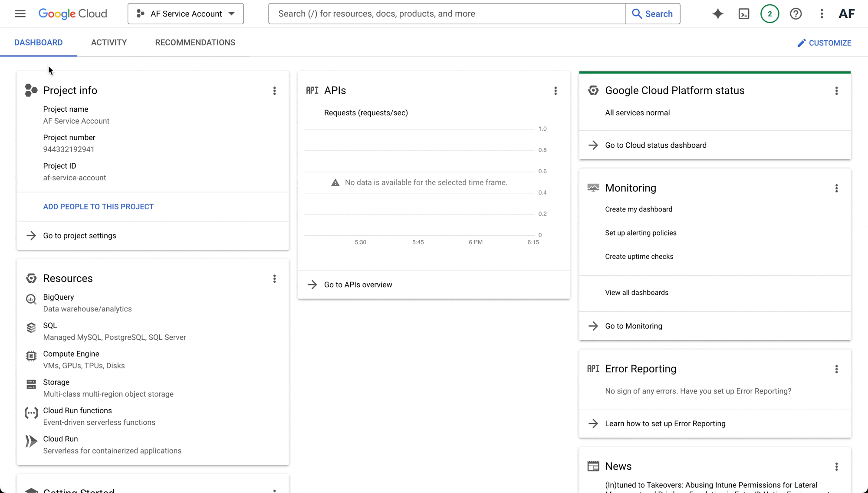This screenshot has height=493, width=868.
Task: Click the SQL stacked layers icon
Action: point(31,328)
